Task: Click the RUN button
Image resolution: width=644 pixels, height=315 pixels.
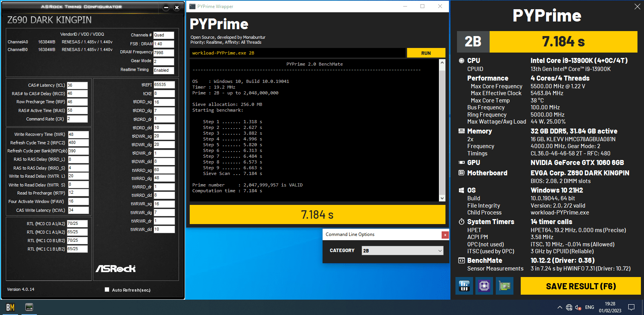Action: (x=426, y=53)
